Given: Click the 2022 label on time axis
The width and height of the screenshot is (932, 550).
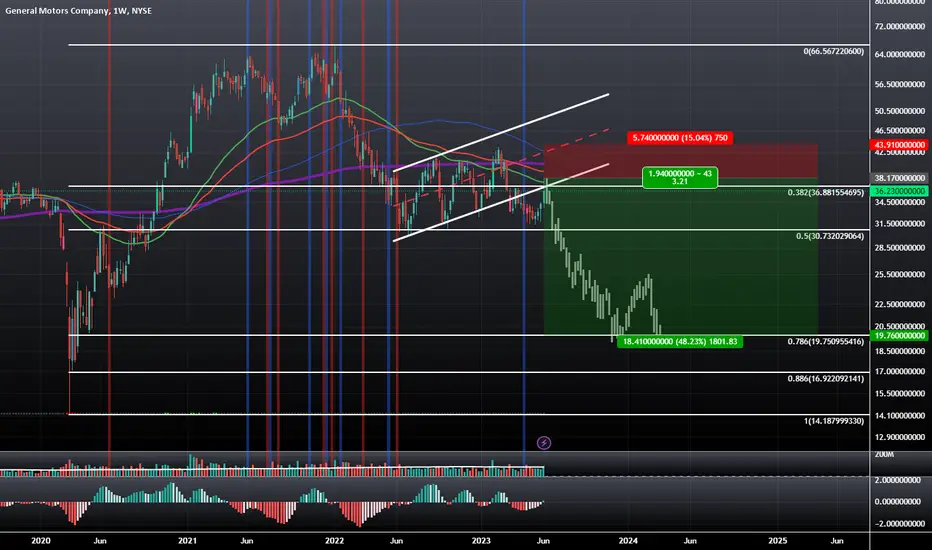Looking at the screenshot, I should [334, 540].
